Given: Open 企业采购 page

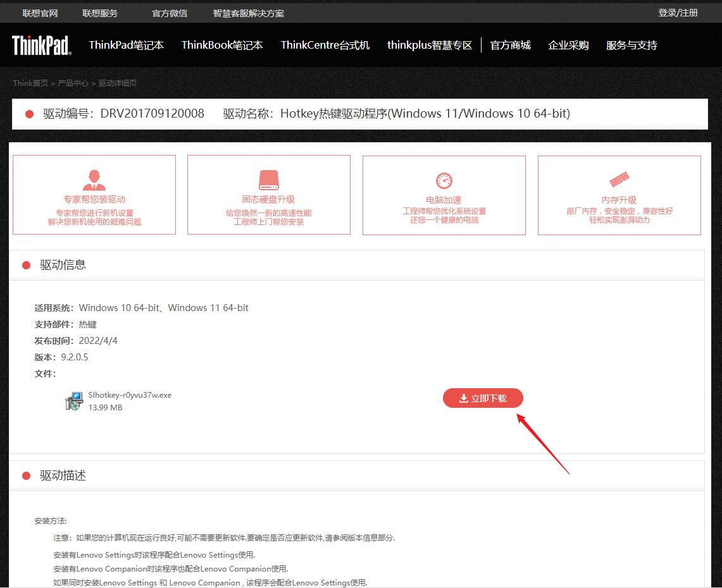Looking at the screenshot, I should [568, 45].
